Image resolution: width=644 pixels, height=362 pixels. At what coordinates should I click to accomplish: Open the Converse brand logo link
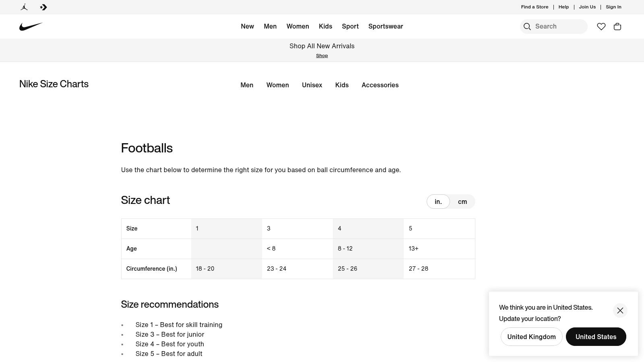(43, 7)
